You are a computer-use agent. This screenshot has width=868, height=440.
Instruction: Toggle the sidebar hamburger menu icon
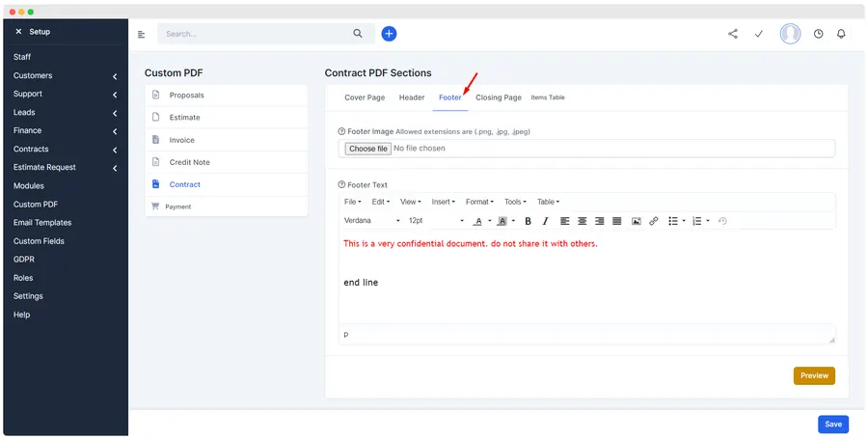click(x=141, y=35)
